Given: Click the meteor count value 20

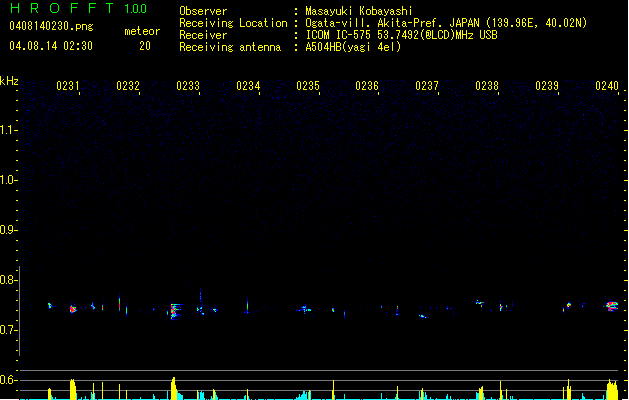Looking at the screenshot, I should pyautogui.click(x=145, y=46).
